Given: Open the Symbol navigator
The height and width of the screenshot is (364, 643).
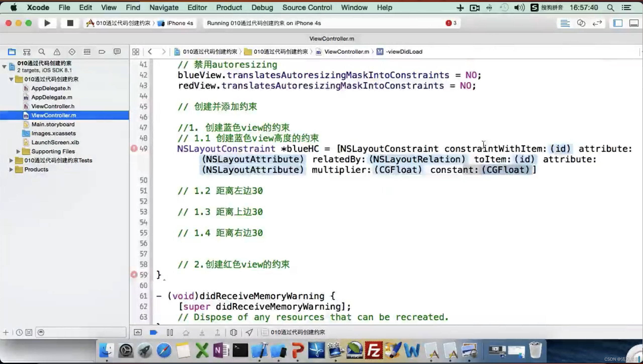Looking at the screenshot, I should click(27, 52).
